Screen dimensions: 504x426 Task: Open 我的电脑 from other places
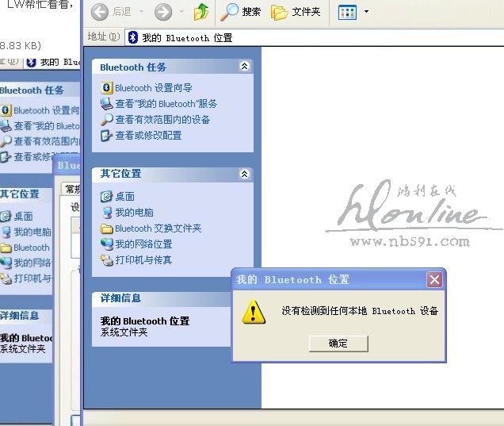coord(134,213)
